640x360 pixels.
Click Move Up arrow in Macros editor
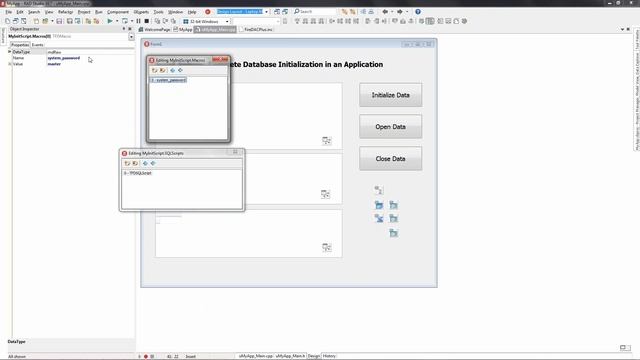(172, 71)
